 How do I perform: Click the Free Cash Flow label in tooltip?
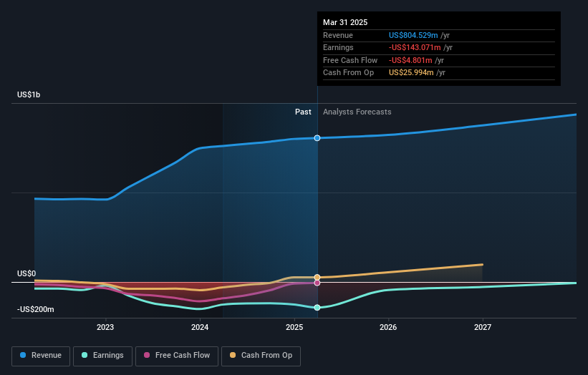tap(350, 60)
